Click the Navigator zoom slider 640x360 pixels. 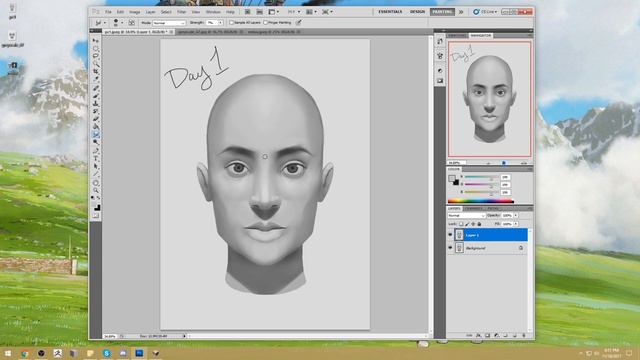(x=504, y=163)
